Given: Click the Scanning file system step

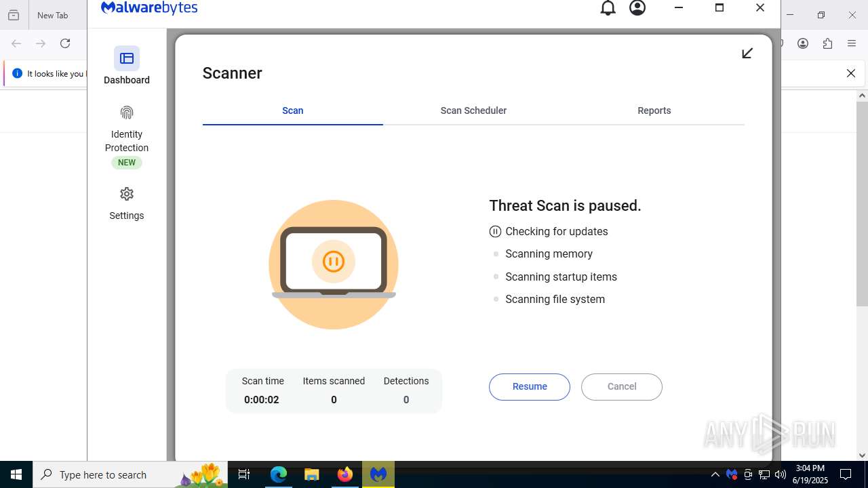Looking at the screenshot, I should 555,299.
